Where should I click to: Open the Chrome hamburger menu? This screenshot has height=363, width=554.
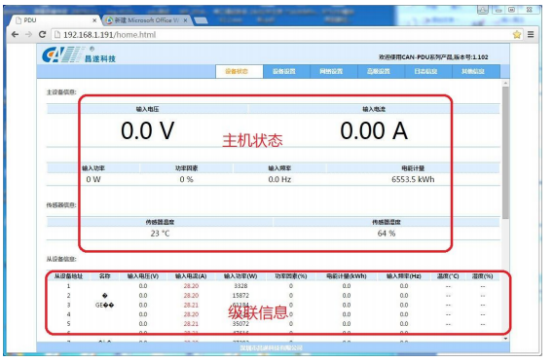click(531, 34)
